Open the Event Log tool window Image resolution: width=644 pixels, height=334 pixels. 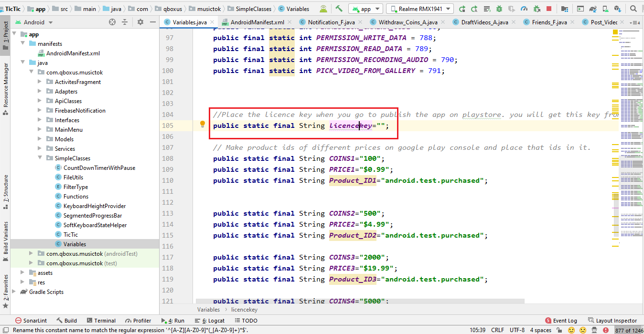(x=561, y=321)
